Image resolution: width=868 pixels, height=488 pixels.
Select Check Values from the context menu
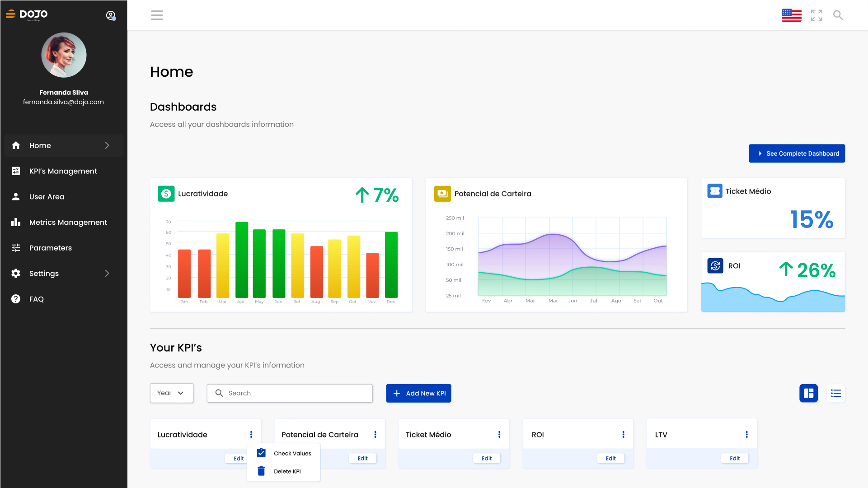(x=284, y=453)
